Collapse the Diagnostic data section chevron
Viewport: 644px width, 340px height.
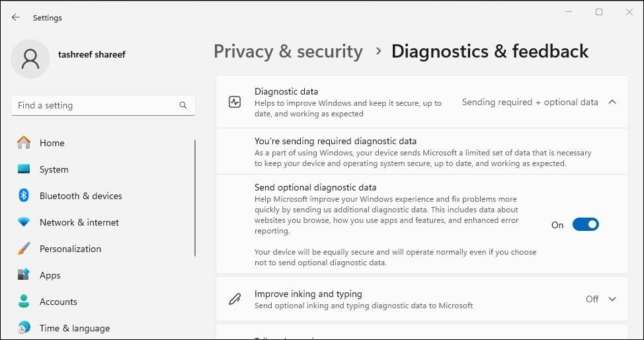612,102
